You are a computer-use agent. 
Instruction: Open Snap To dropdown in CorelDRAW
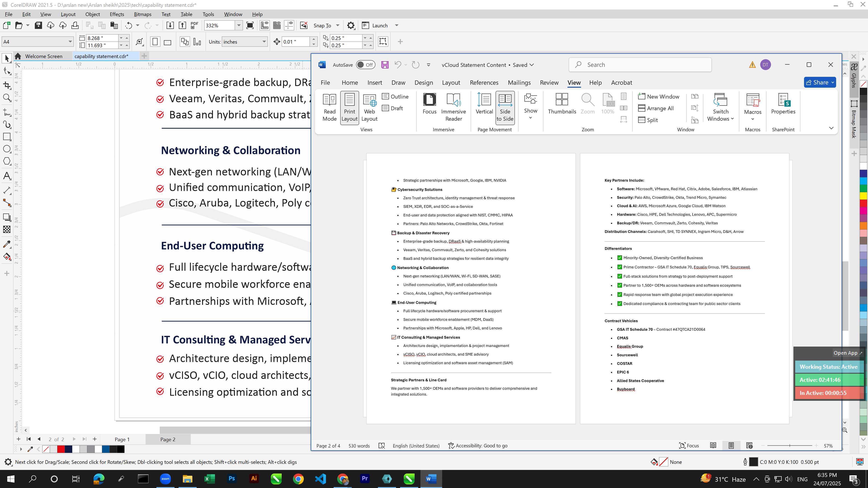click(338, 25)
